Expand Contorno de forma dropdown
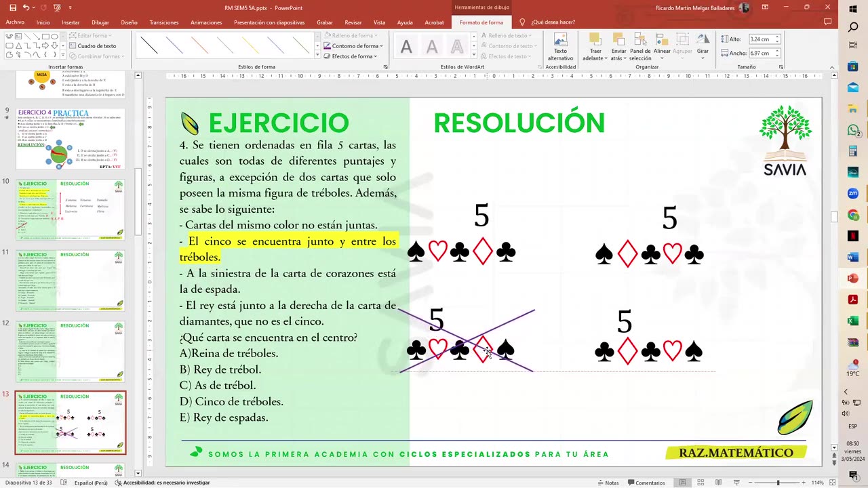The width and height of the screenshot is (868, 488). [381, 46]
